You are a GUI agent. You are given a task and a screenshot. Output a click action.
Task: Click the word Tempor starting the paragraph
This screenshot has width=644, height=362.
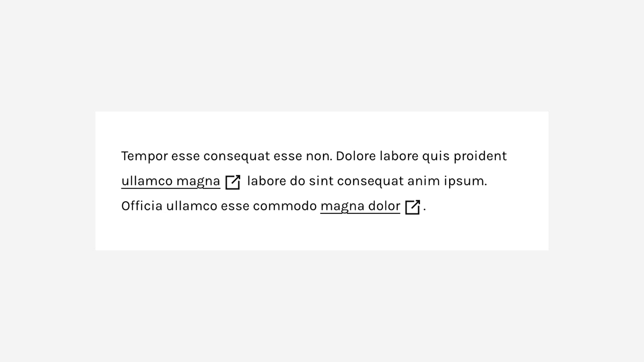[x=143, y=156]
